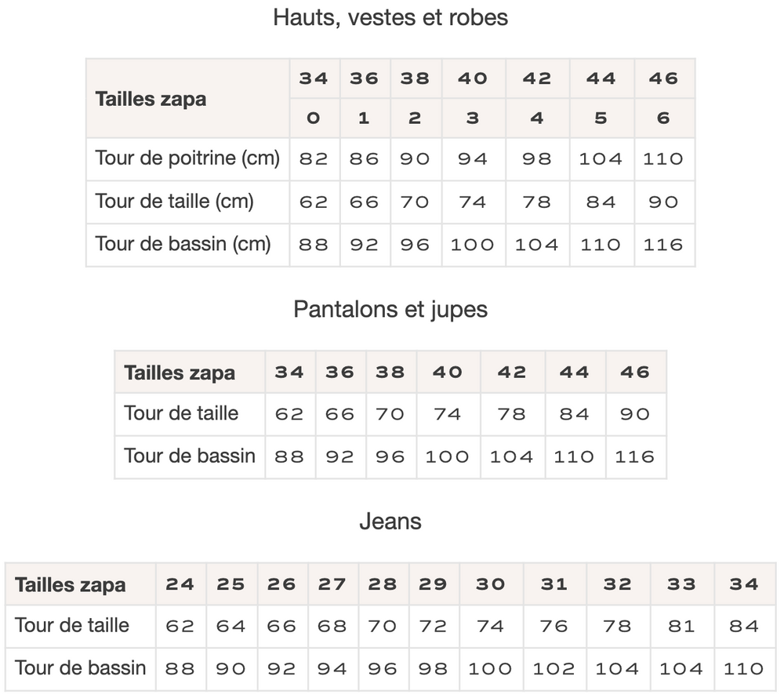The width and height of the screenshot is (784, 698).
Task: Click the "Pantalons et jupes" heading
Action: click(390, 309)
